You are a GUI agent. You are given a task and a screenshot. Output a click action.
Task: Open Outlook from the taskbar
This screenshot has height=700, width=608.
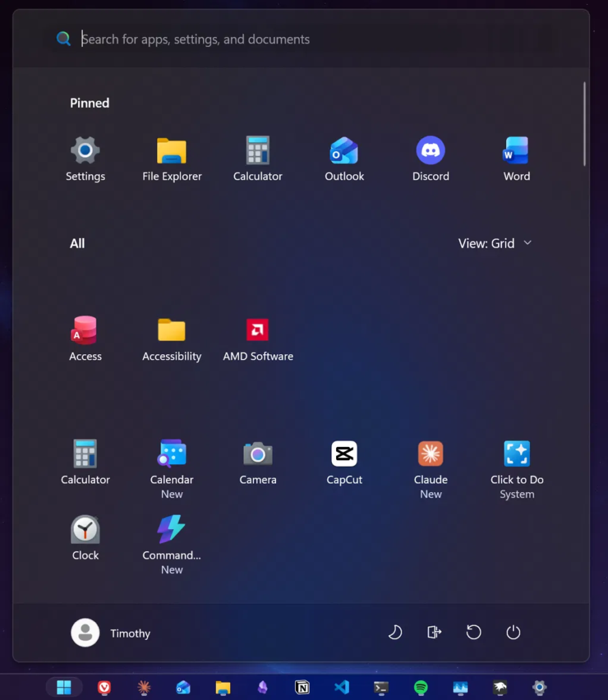point(183,688)
